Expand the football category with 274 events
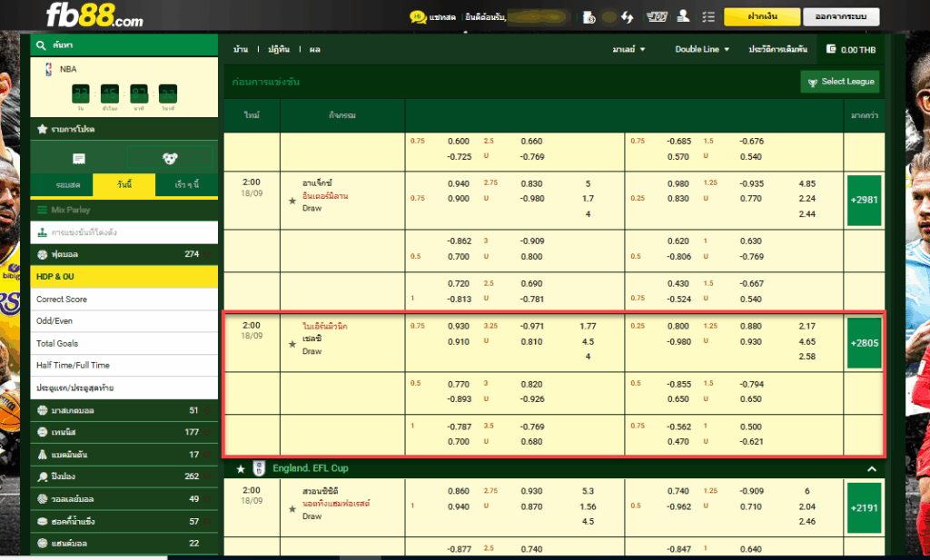930x560 pixels. tap(124, 254)
